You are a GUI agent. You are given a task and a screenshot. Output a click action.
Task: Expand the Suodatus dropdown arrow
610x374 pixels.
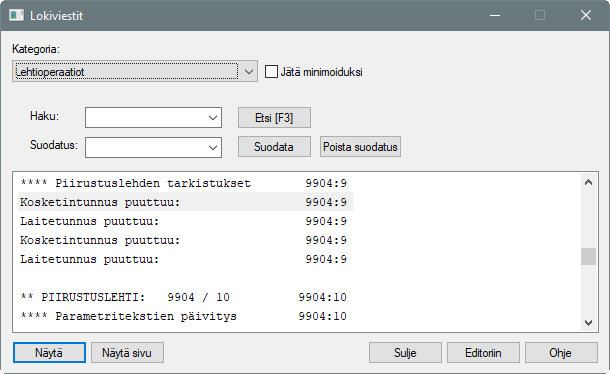click(213, 147)
